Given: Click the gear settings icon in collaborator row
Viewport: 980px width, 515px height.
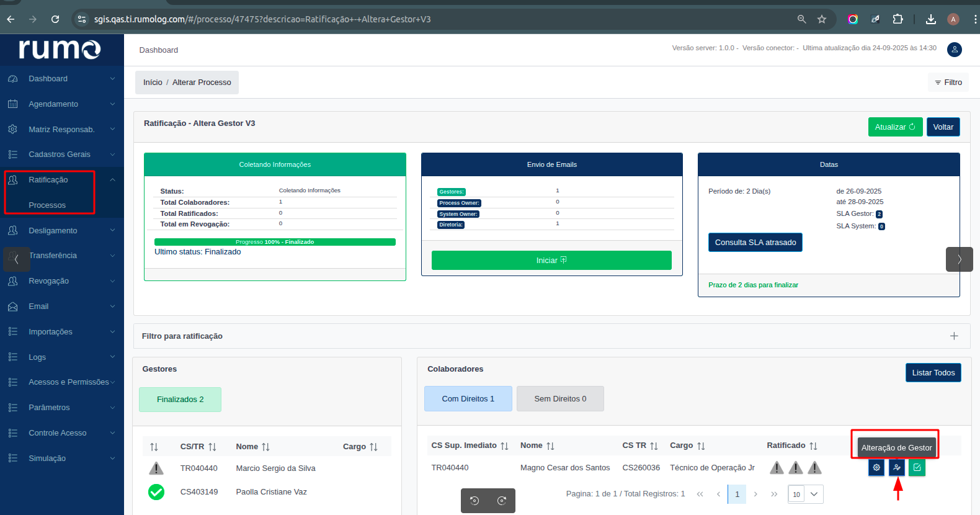Looking at the screenshot, I should (876, 468).
